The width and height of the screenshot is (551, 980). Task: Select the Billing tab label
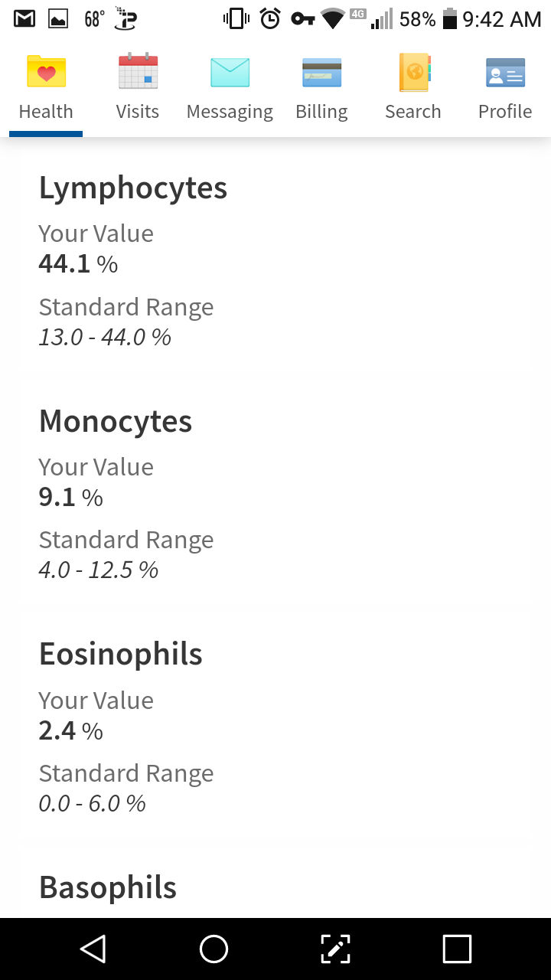point(321,112)
